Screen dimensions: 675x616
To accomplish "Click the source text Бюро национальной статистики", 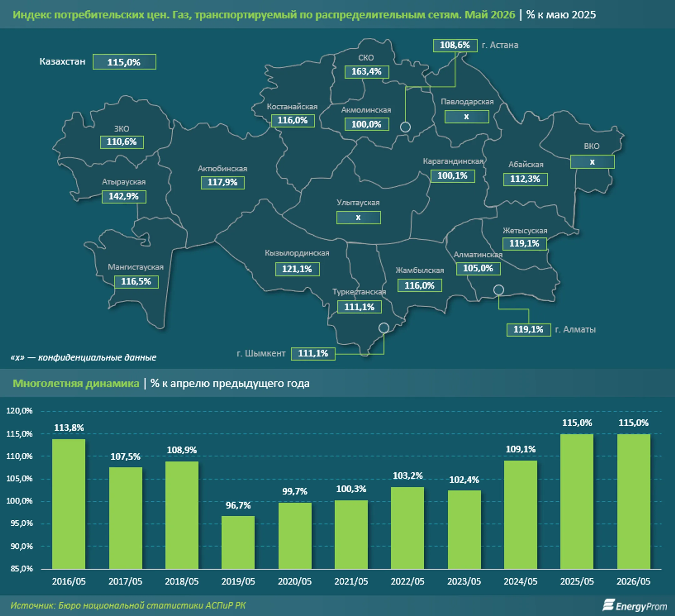I will coord(131,605).
